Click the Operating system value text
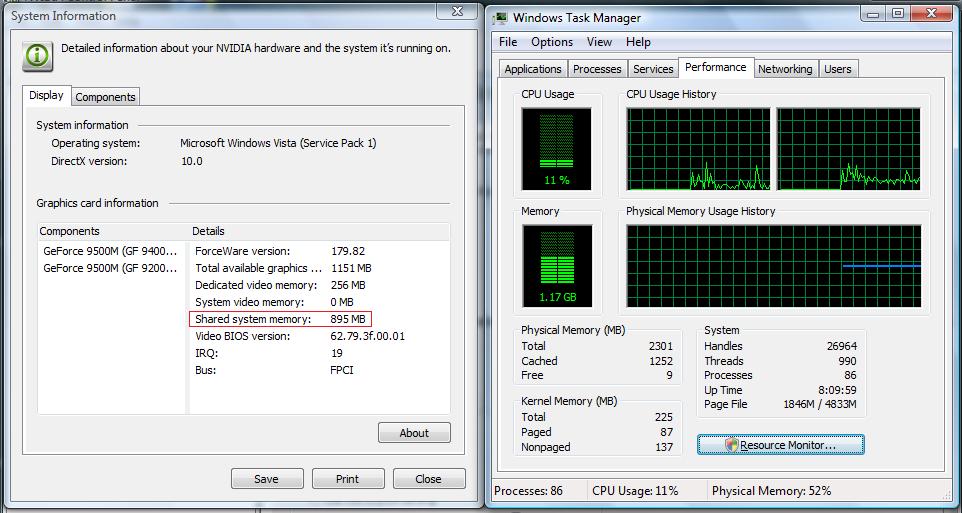The height and width of the screenshot is (513, 962). 278,143
